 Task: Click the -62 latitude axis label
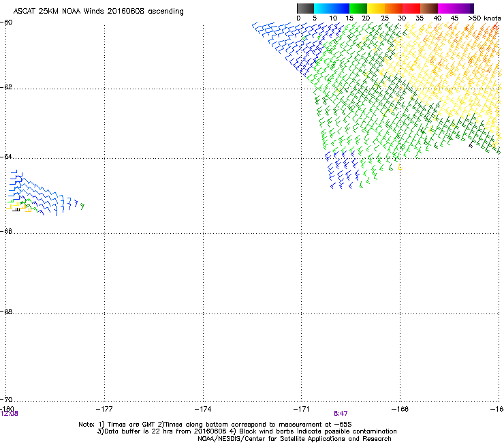(6, 87)
